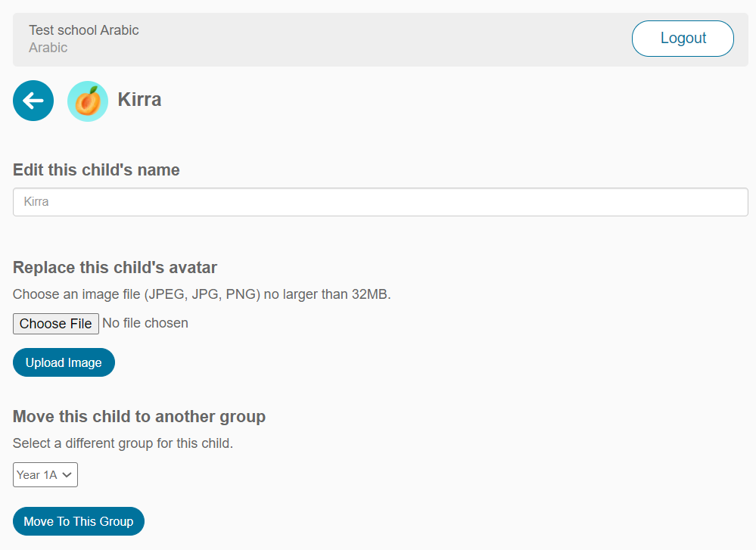Click the Logout button

pyautogui.click(x=682, y=38)
